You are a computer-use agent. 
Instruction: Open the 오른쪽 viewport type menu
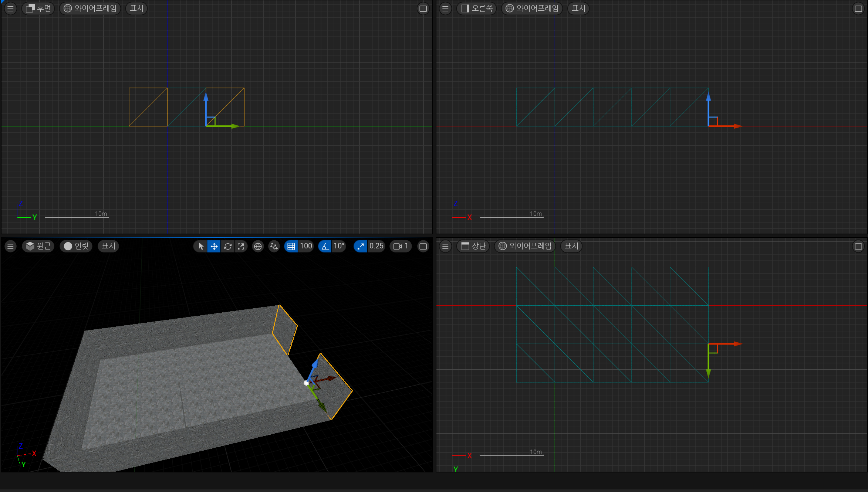click(x=477, y=8)
